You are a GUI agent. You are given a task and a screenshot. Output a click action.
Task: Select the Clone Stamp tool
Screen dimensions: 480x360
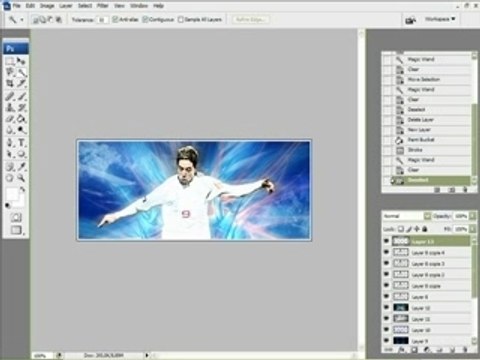tap(10, 108)
